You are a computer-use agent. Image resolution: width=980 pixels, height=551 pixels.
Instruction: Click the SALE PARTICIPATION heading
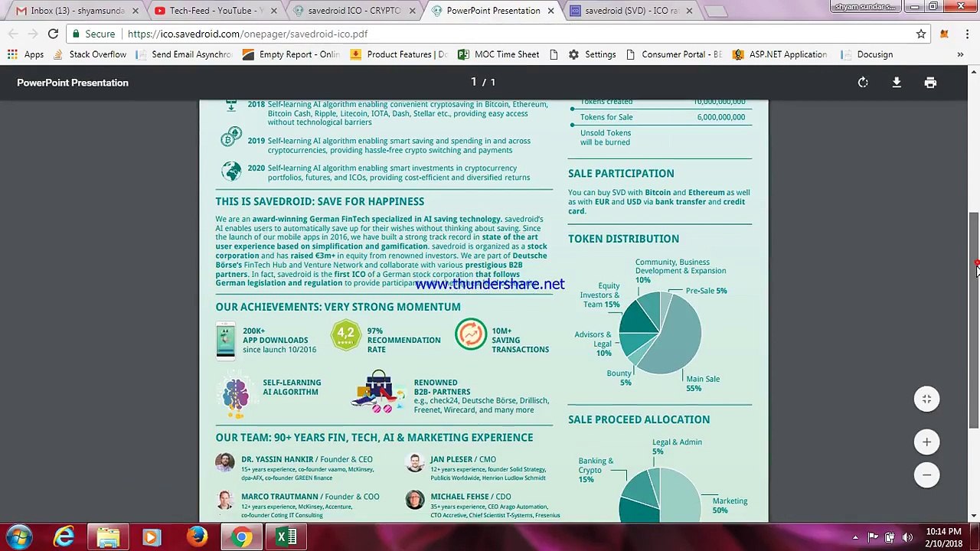click(621, 174)
